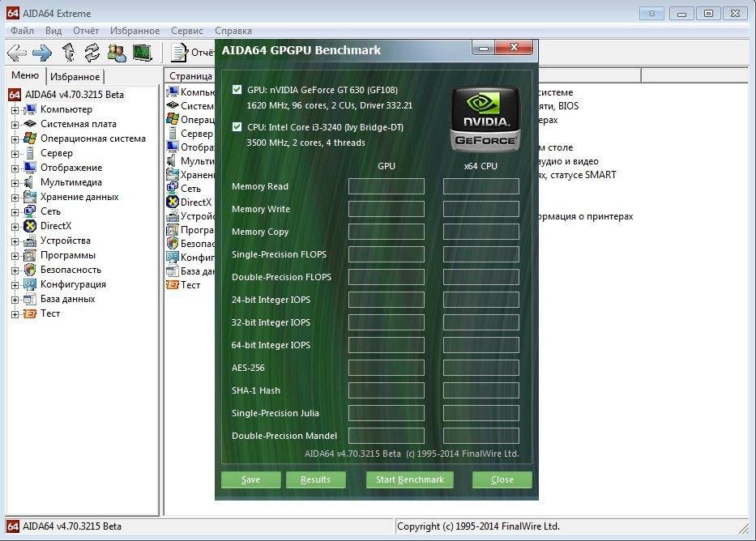
Task: Expand the Отображение tree node
Action: 15,168
